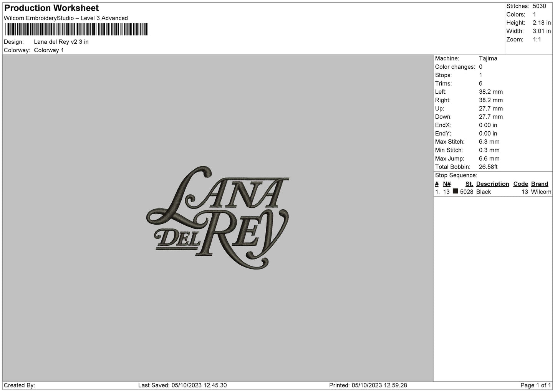The image size is (555, 392).
Task: Click the Colorway 1 value
Action: coord(49,50)
